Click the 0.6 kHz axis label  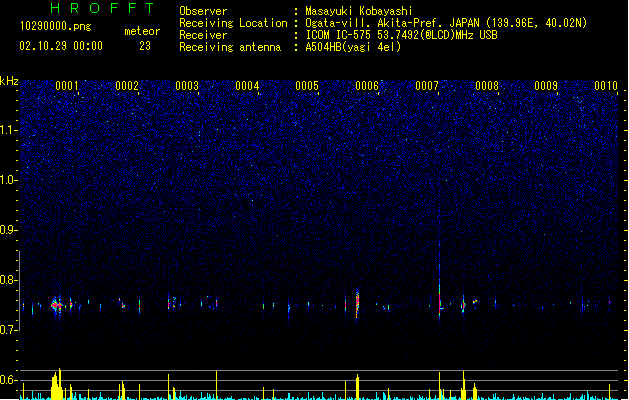pos(8,380)
